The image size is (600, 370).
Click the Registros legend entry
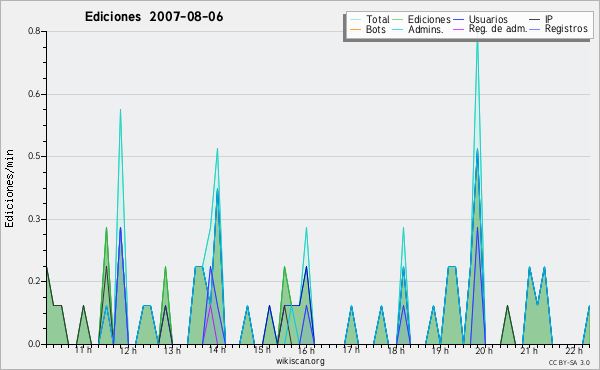559,29
